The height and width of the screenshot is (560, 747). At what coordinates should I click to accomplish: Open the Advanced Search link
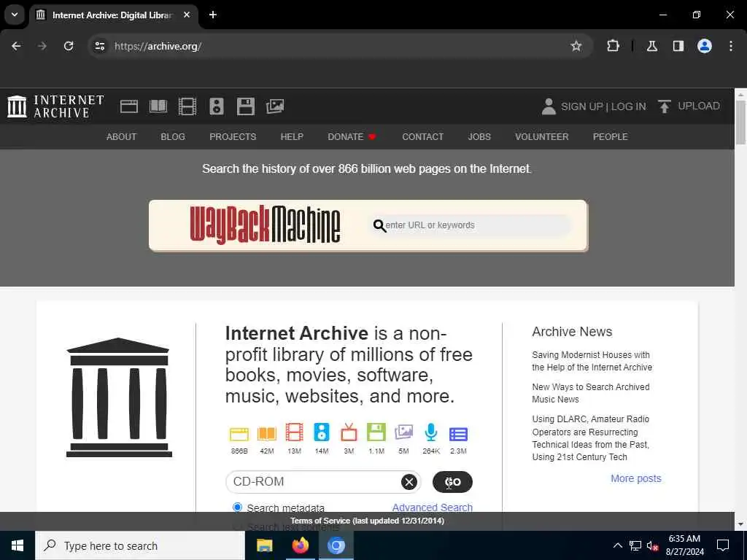click(x=433, y=507)
